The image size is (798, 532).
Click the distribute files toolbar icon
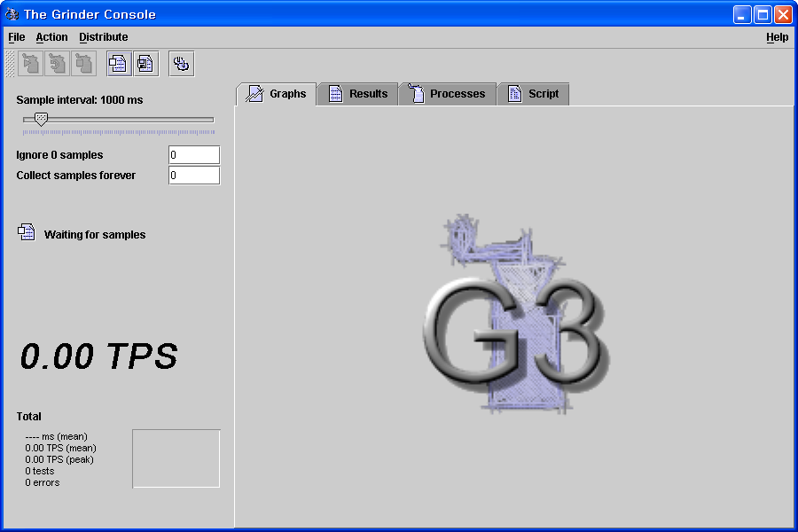[x=181, y=64]
